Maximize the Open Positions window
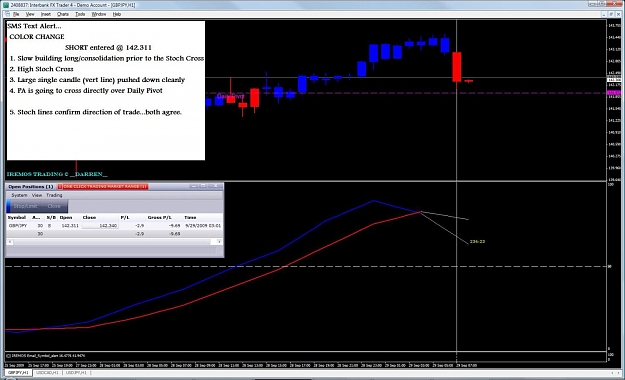Viewport: 625px width, 380px height. [203, 186]
